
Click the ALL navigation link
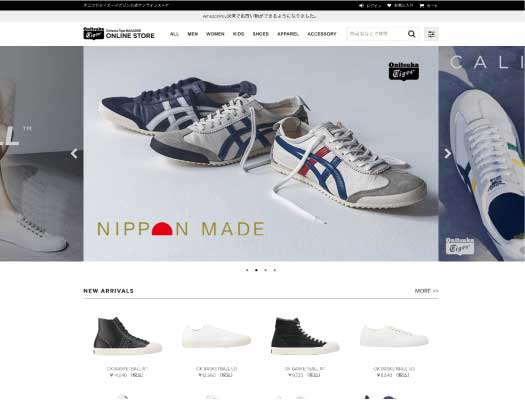click(174, 34)
